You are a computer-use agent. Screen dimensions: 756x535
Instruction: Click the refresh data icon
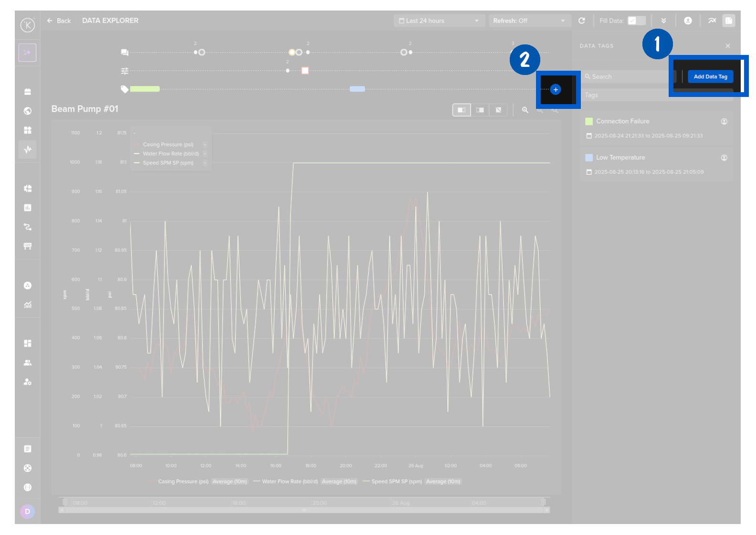pyautogui.click(x=581, y=21)
